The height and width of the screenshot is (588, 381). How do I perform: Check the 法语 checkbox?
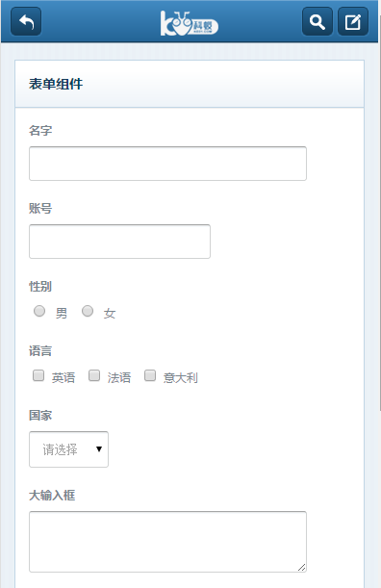pyautogui.click(x=94, y=375)
